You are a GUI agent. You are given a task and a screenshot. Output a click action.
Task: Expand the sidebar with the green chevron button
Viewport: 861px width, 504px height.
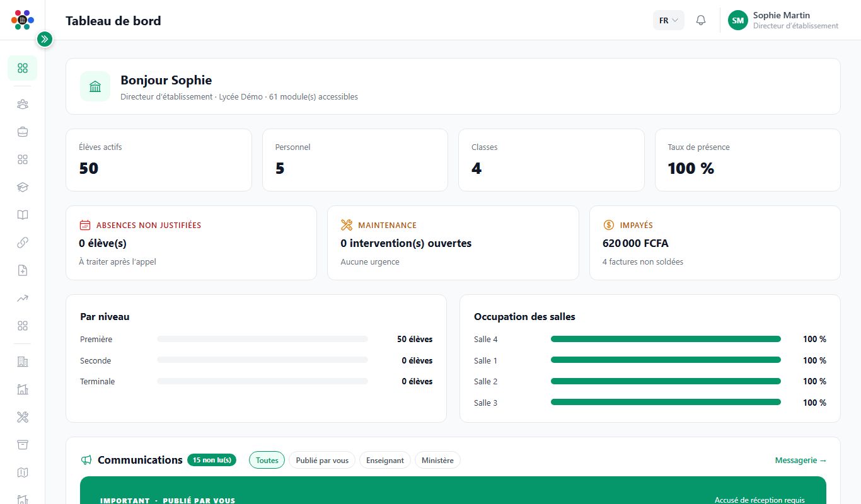(44, 39)
